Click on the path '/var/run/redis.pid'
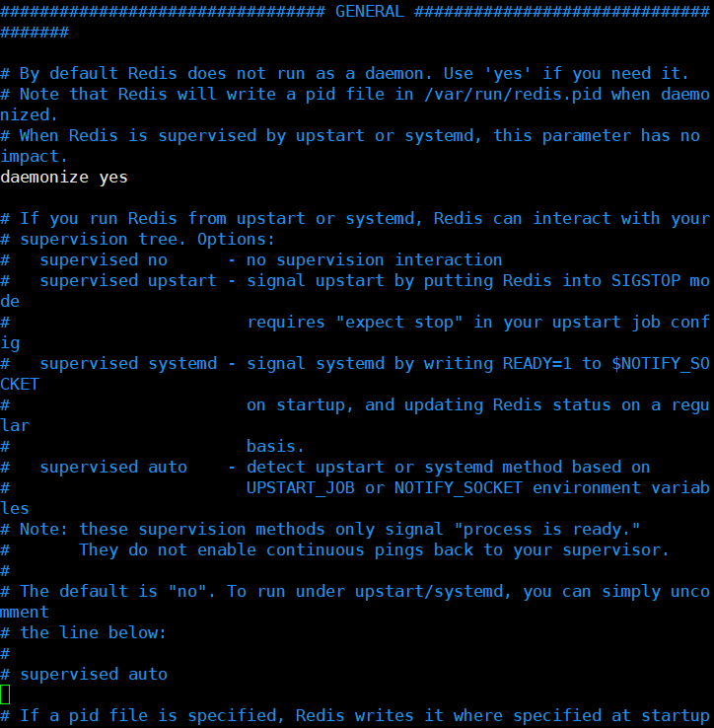Viewport: 714px width, 728px height. pyautogui.click(x=513, y=95)
